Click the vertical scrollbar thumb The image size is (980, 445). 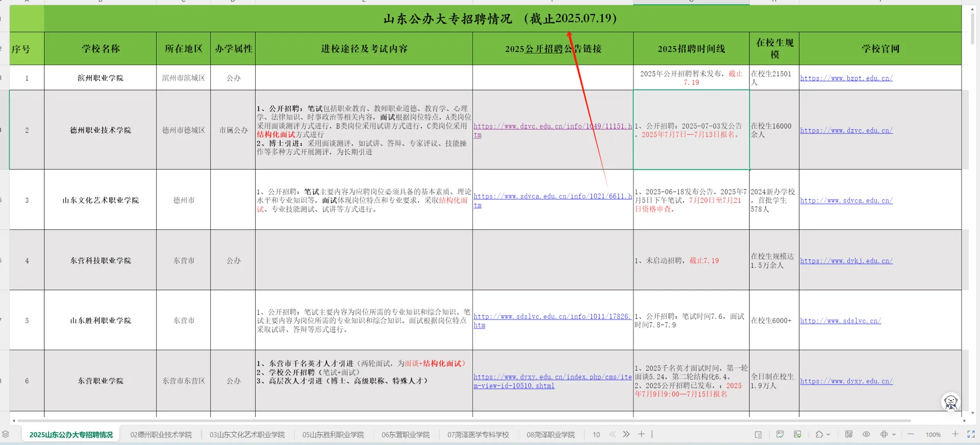click(x=973, y=28)
